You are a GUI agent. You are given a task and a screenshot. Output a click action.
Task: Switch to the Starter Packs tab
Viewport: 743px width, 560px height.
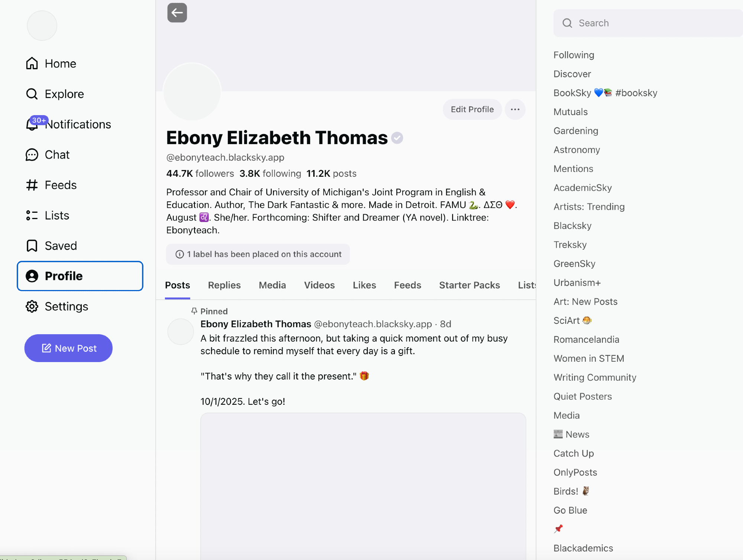pos(469,285)
